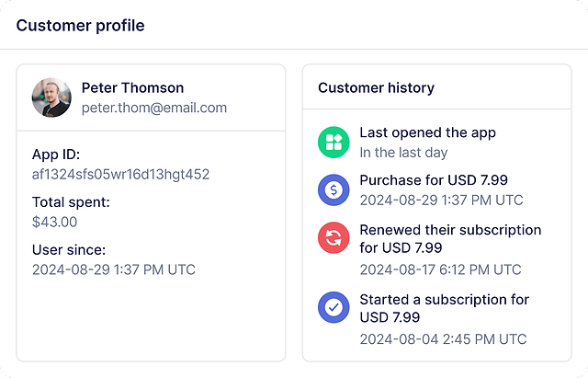Viewport: 588px width, 378px height.
Task: Click the blue dollar purchase icon
Action: 334,190
